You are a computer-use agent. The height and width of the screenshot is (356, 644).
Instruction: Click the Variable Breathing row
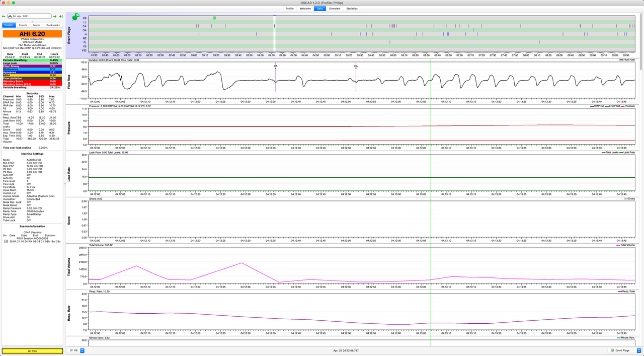(32, 87)
